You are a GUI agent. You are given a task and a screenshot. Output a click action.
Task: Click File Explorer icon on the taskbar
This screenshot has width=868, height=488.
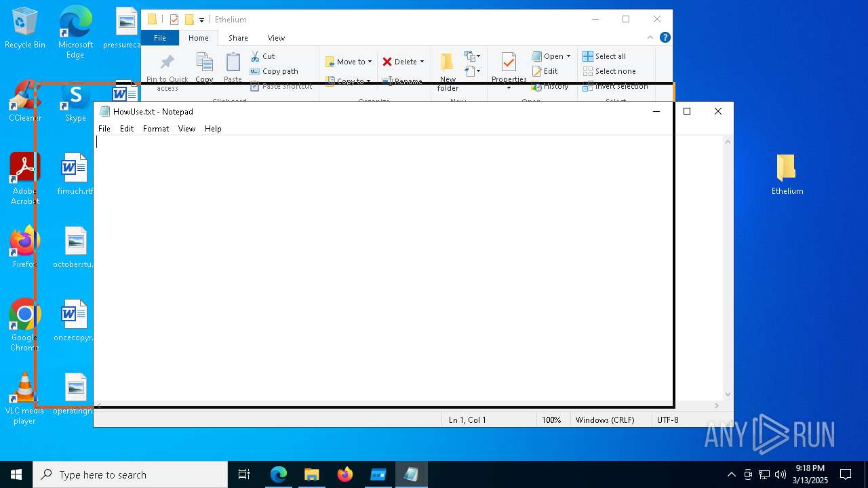(311, 474)
